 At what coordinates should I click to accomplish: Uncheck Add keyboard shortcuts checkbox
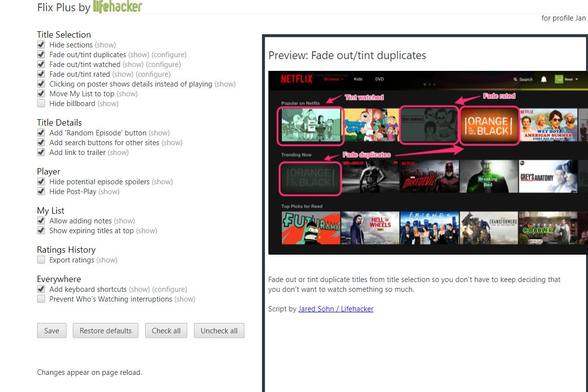41,289
